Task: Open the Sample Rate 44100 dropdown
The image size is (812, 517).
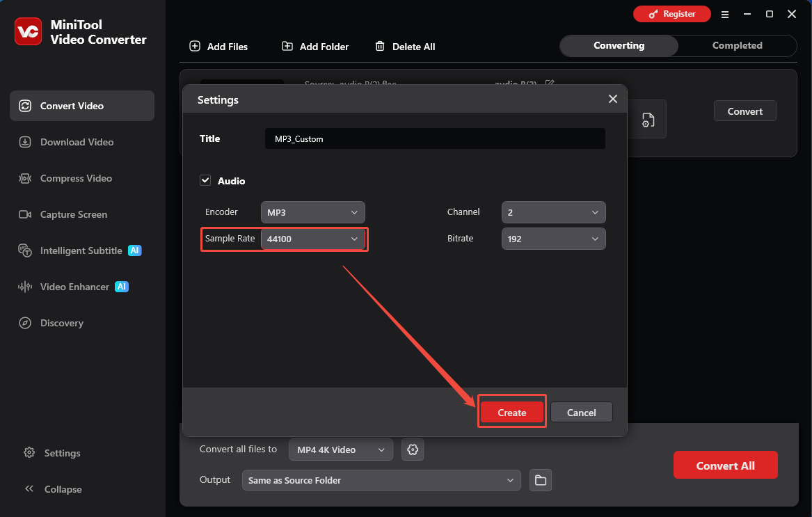Action: coord(313,239)
